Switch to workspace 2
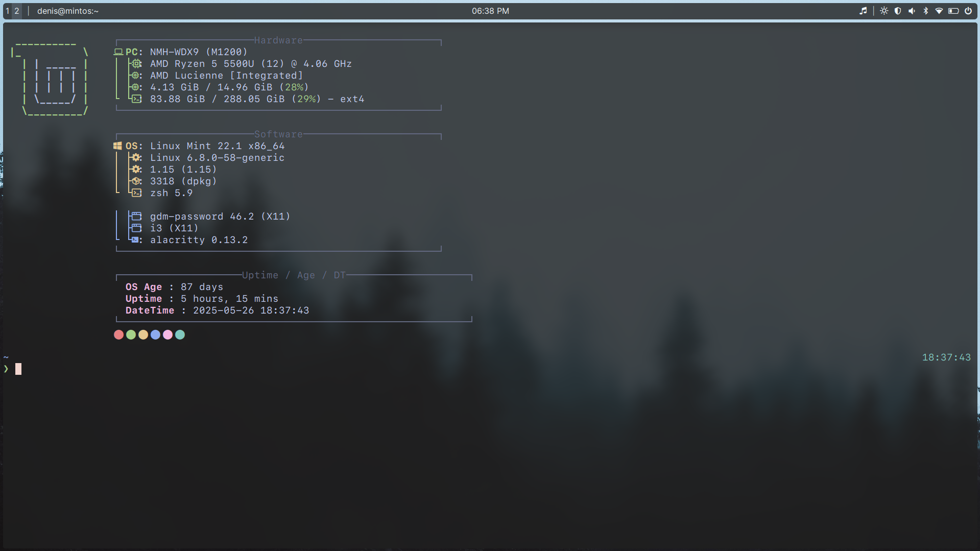 17,11
